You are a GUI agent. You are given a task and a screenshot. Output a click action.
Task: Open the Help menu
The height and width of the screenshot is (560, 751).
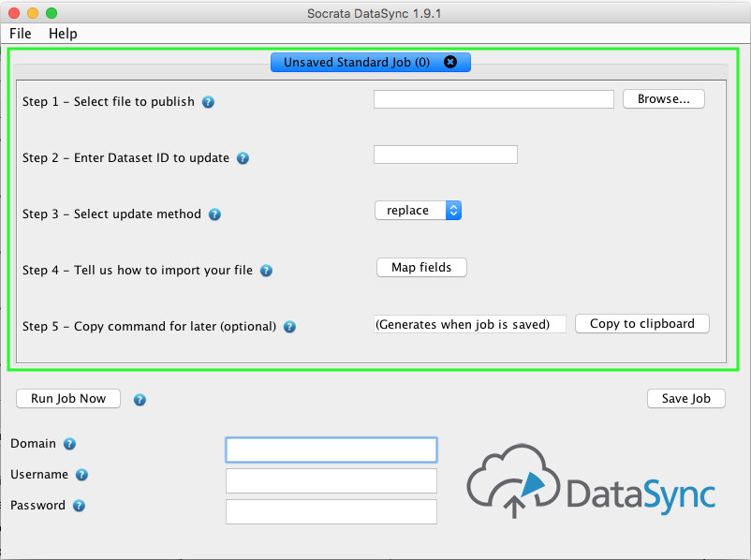(x=63, y=34)
